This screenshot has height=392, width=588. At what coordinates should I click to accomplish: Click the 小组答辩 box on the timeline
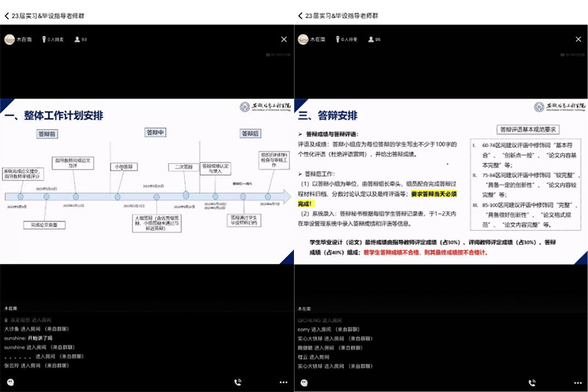(123, 166)
